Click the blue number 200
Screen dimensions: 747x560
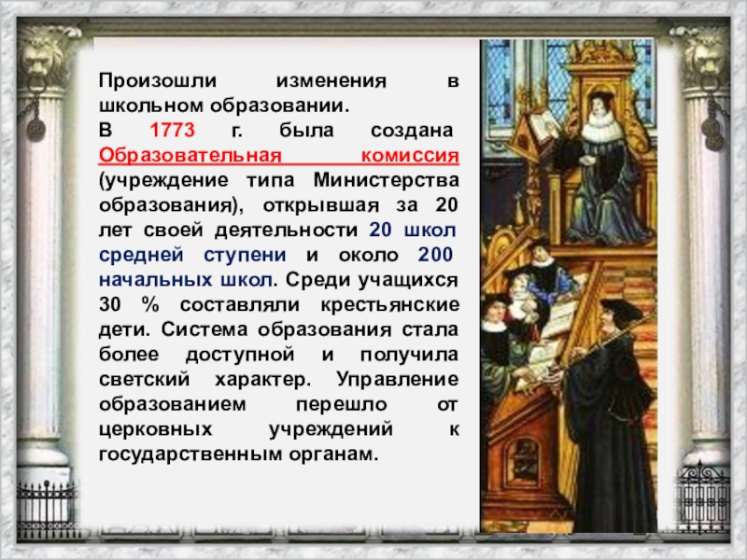[435, 255]
